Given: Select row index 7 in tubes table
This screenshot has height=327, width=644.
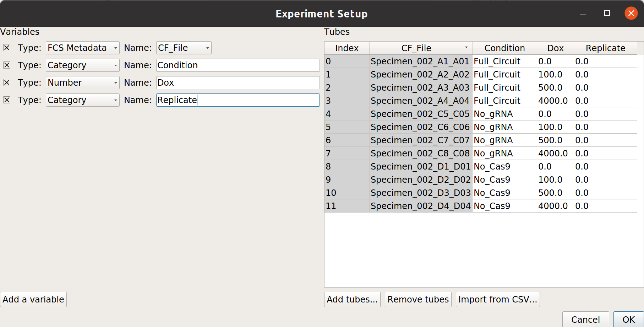Looking at the screenshot, I should tap(346, 153).
